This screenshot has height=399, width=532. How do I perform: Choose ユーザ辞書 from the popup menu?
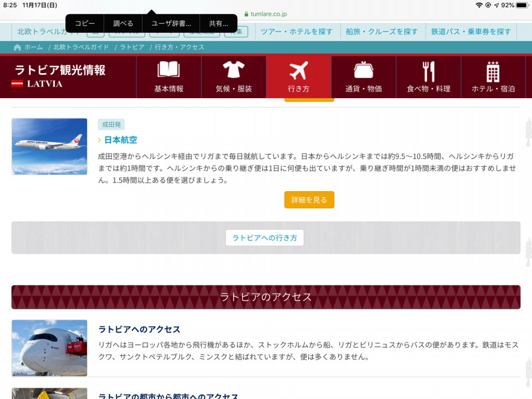tap(171, 23)
